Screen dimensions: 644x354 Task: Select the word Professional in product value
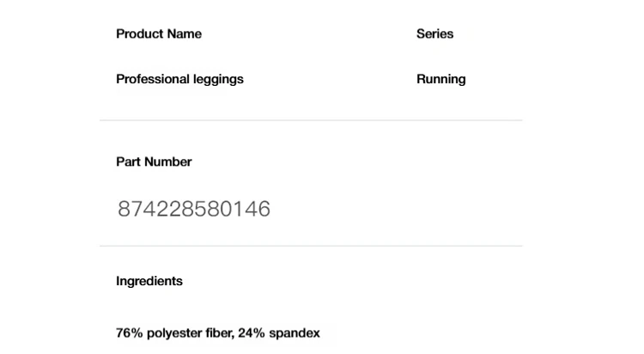[x=148, y=79]
